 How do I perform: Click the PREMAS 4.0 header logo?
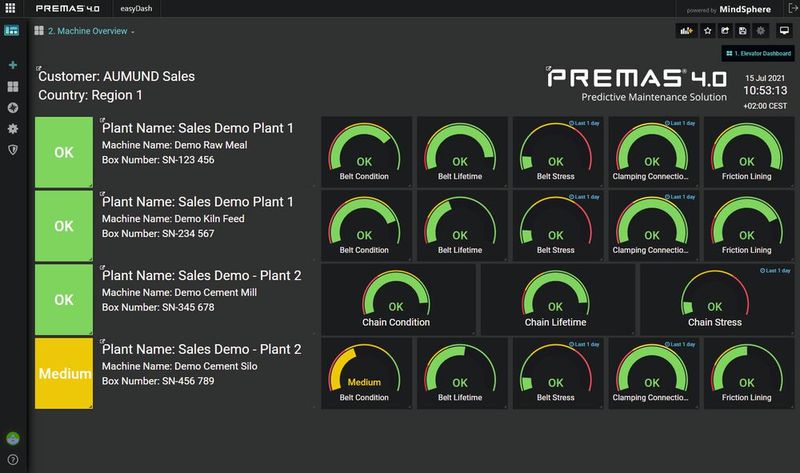(67, 9)
